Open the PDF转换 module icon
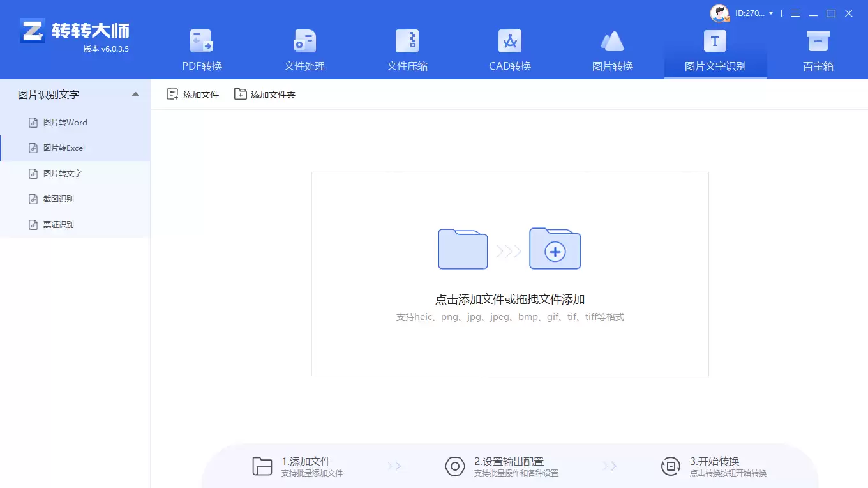Screen dimensions: 868x488 (x=202, y=42)
